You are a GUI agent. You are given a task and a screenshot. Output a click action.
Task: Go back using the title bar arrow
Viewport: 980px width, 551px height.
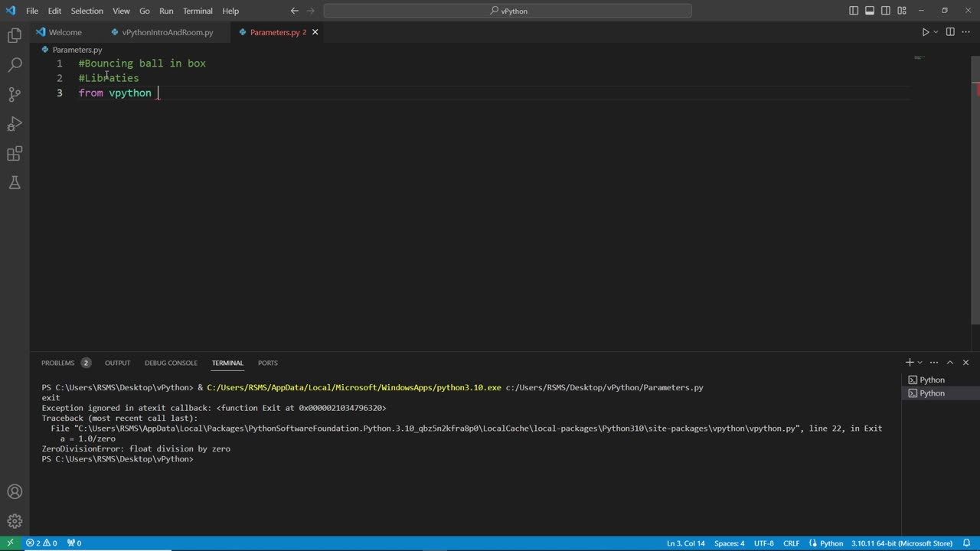(295, 11)
